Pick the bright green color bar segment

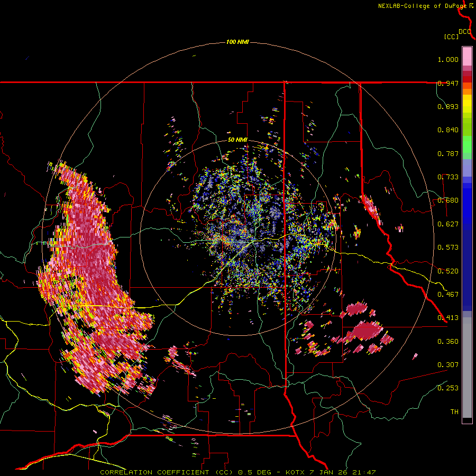click(467, 144)
